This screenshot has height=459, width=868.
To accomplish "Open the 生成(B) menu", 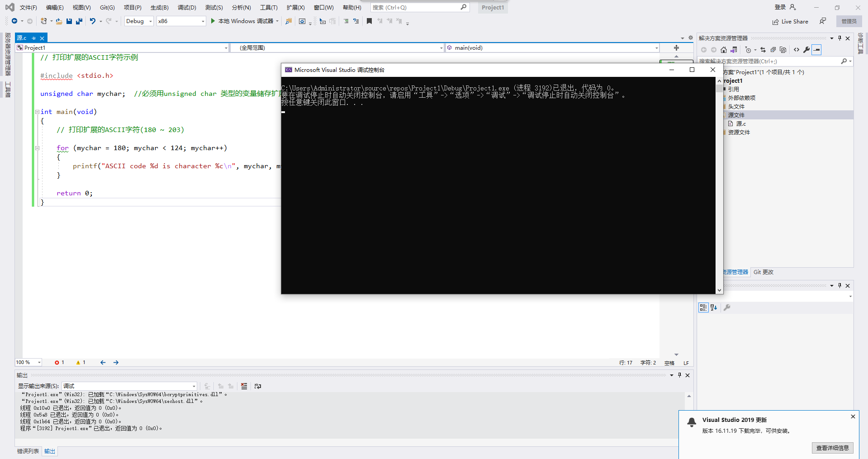I will click(159, 7).
